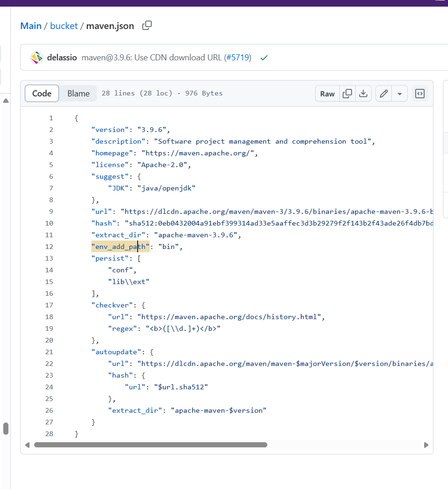Click the "homepage" key
Screen dimensions: 448x489
point(112,153)
